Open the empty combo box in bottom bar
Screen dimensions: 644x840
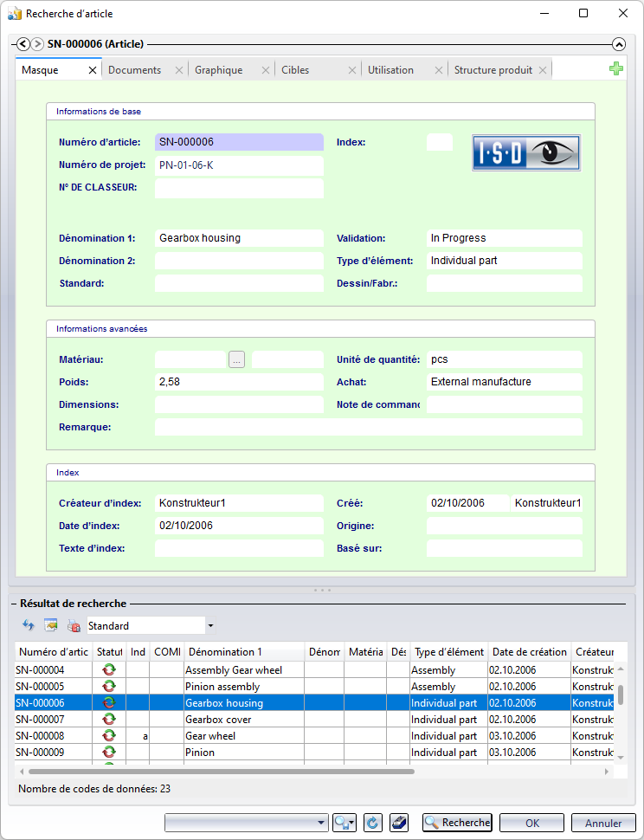[x=246, y=823]
